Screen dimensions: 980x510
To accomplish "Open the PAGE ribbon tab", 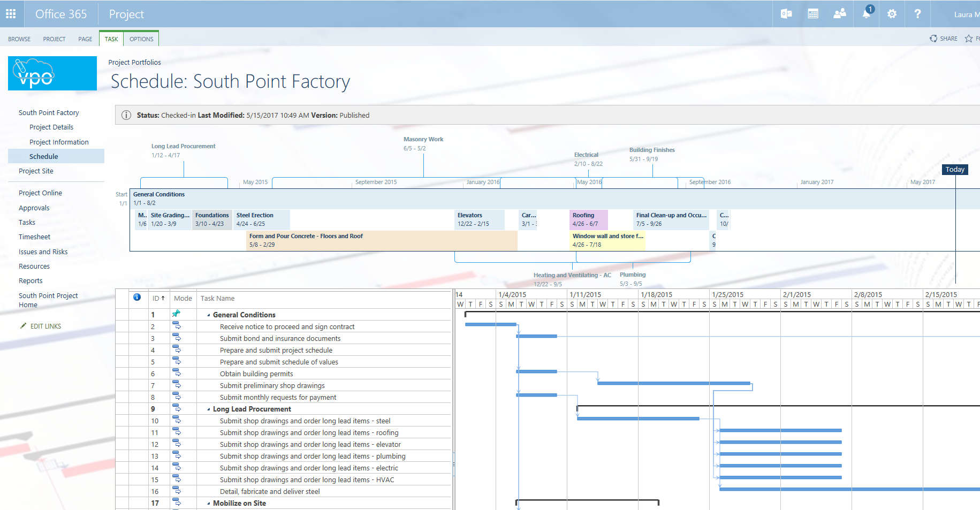I will tap(85, 39).
